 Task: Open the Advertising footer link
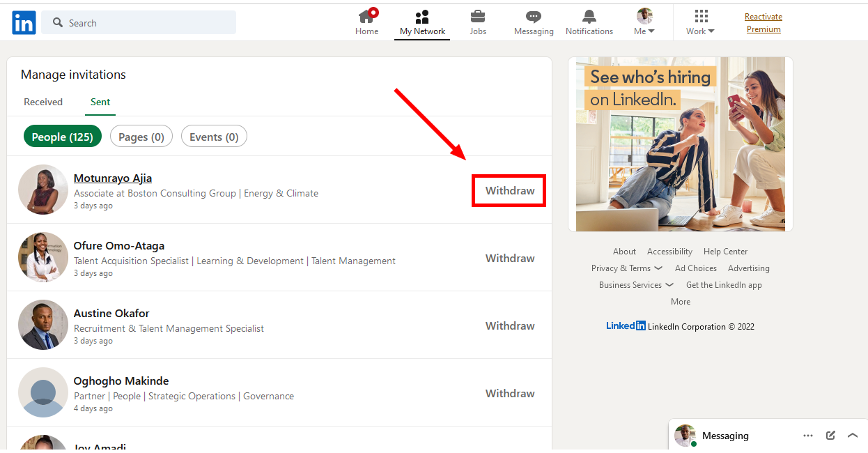[749, 268]
